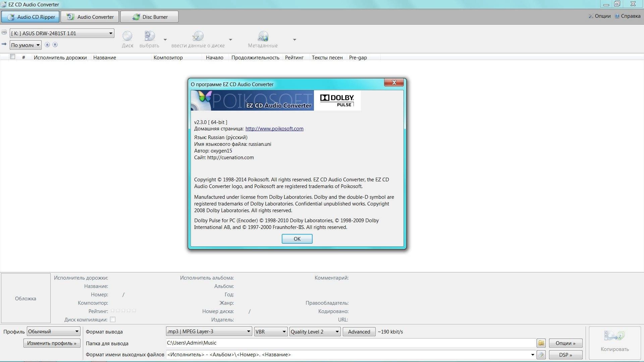Click the round eject up-arrow icon
644x362 pixels.
click(47, 45)
